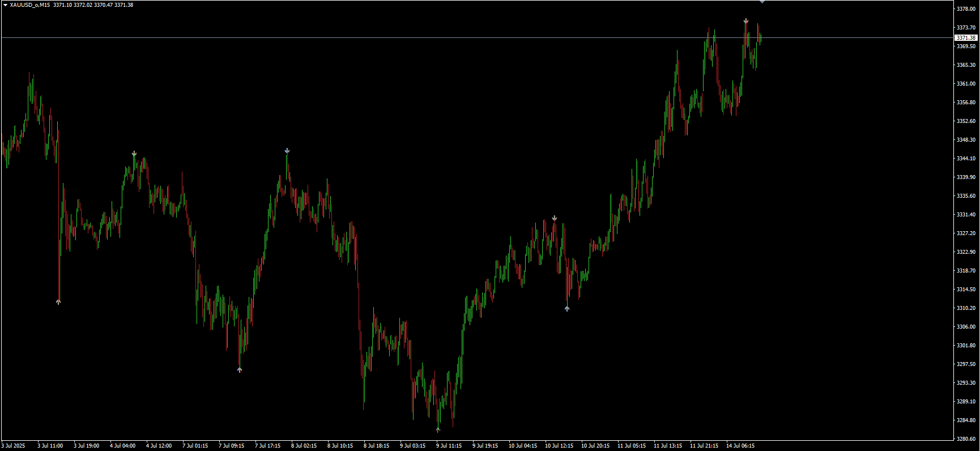Select the down arrow at the 14 Jul high
The width and height of the screenshot is (980, 451).
pos(746,21)
